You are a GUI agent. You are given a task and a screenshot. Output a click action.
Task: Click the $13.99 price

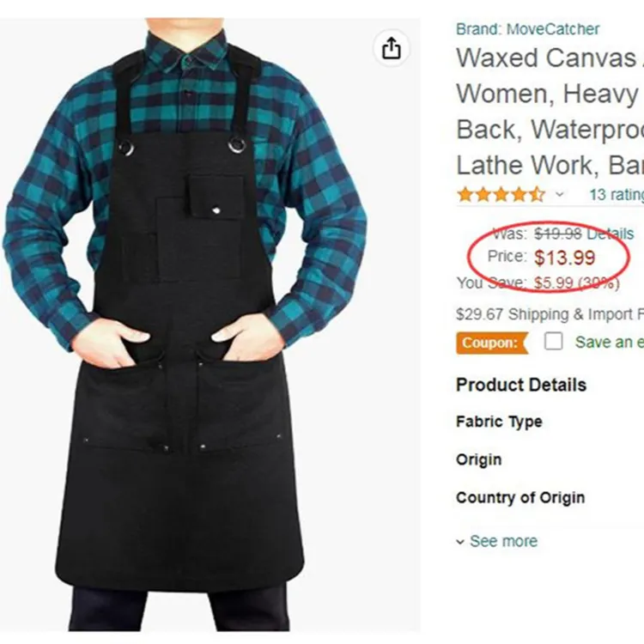pos(564,257)
